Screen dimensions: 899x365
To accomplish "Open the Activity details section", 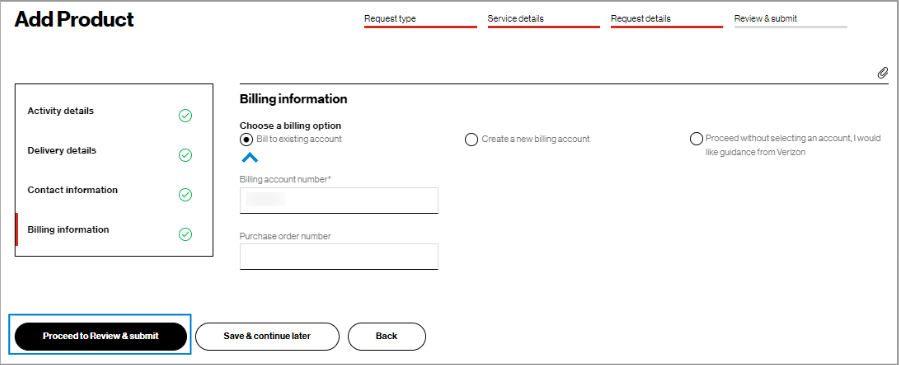I will 60,111.
